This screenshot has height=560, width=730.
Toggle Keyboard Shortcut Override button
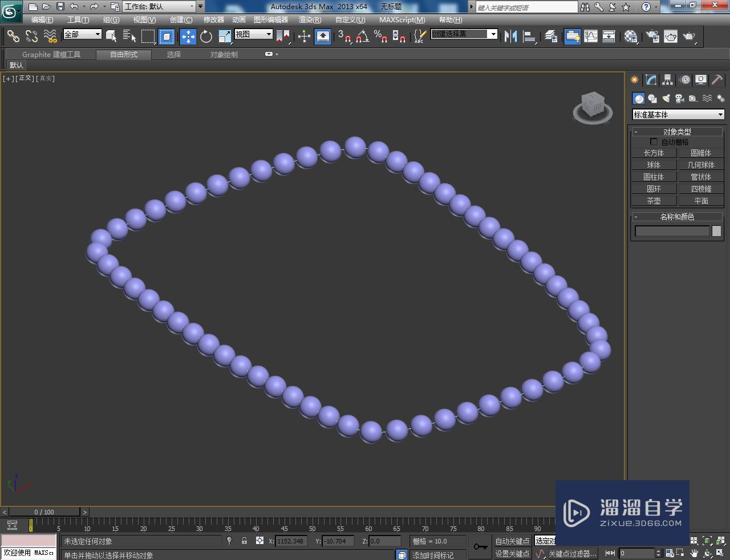coord(323,36)
